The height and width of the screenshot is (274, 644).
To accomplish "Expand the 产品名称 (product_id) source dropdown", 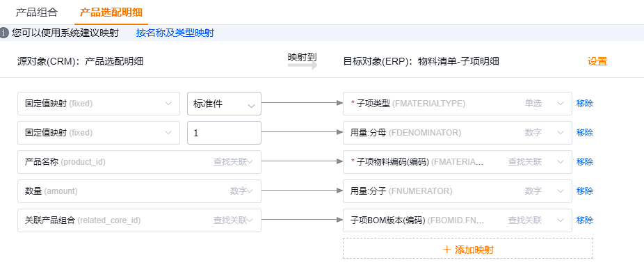I will click(x=139, y=162).
